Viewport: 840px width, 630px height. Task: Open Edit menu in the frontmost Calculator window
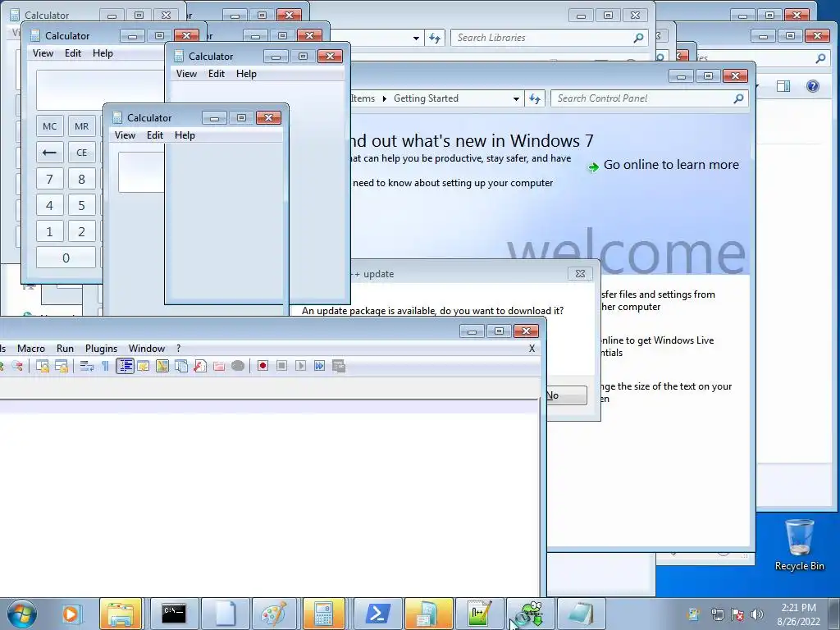(155, 135)
